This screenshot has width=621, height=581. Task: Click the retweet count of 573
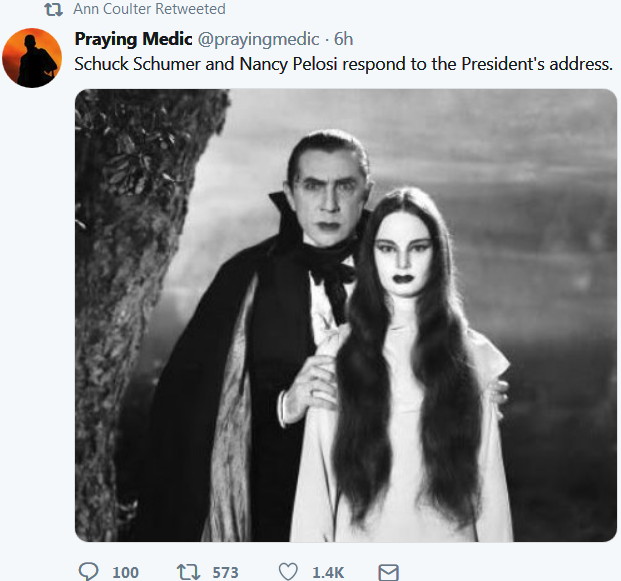coord(225,572)
